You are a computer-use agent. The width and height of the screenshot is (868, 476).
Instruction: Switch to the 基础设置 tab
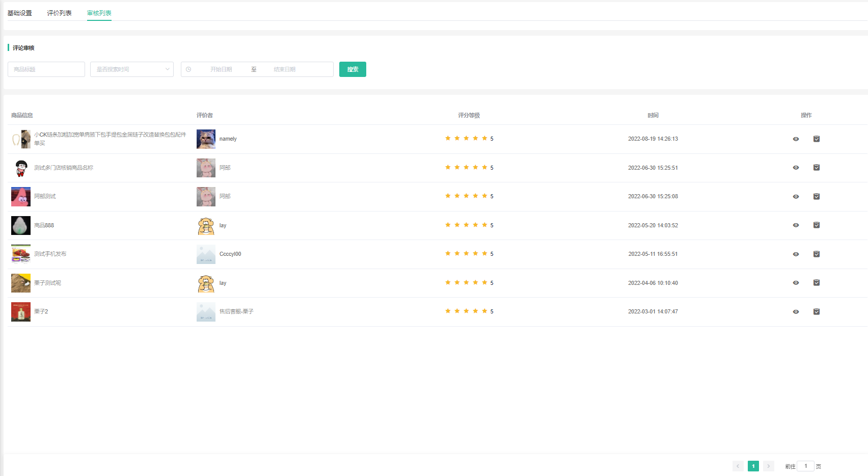pyautogui.click(x=20, y=13)
